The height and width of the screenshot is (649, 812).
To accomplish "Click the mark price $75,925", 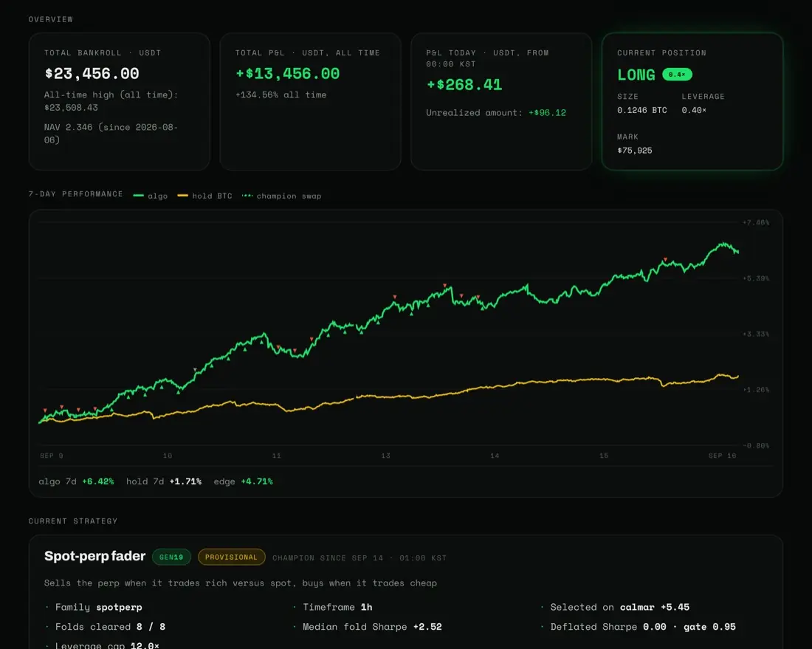I will [x=634, y=151].
